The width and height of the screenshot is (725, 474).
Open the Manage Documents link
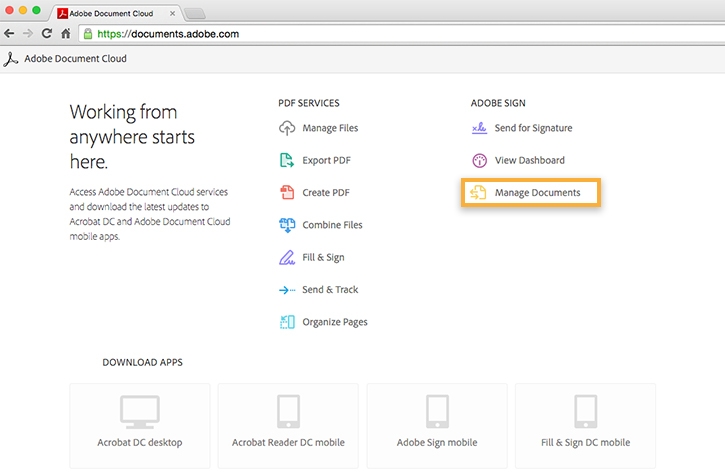coord(537,192)
